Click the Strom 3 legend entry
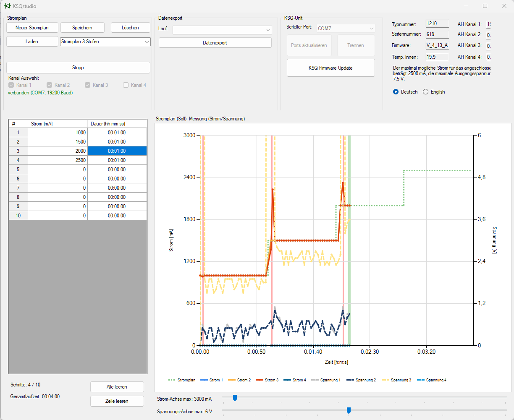 coord(266,380)
